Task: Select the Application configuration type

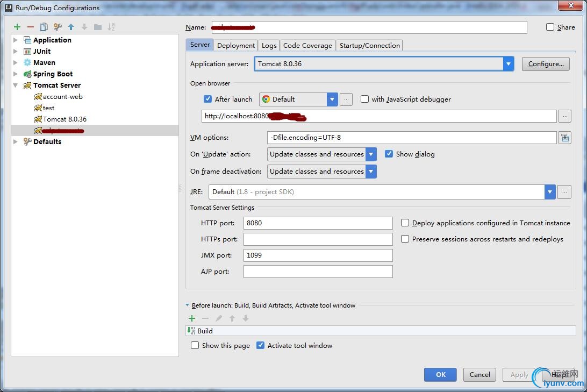Action: tap(52, 40)
